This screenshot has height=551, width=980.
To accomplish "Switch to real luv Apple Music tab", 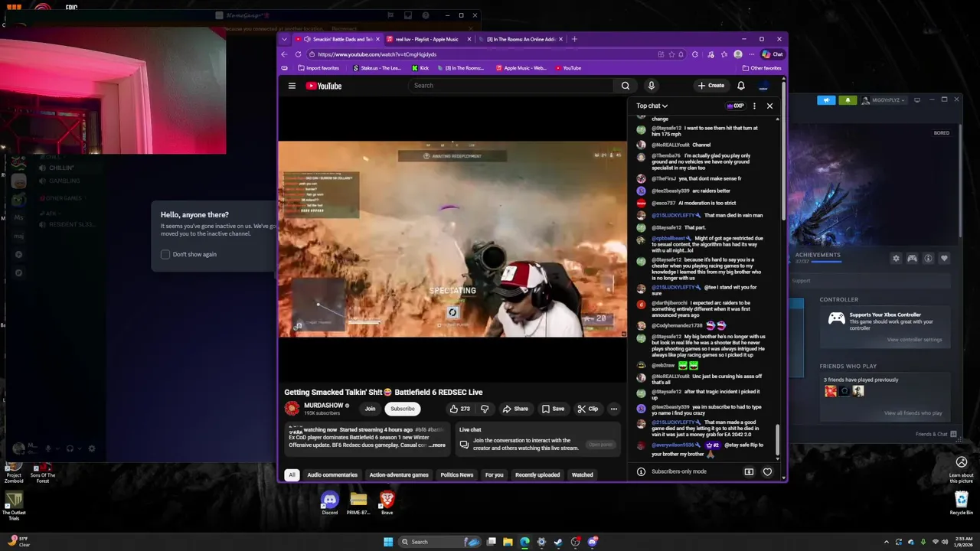I will [429, 39].
